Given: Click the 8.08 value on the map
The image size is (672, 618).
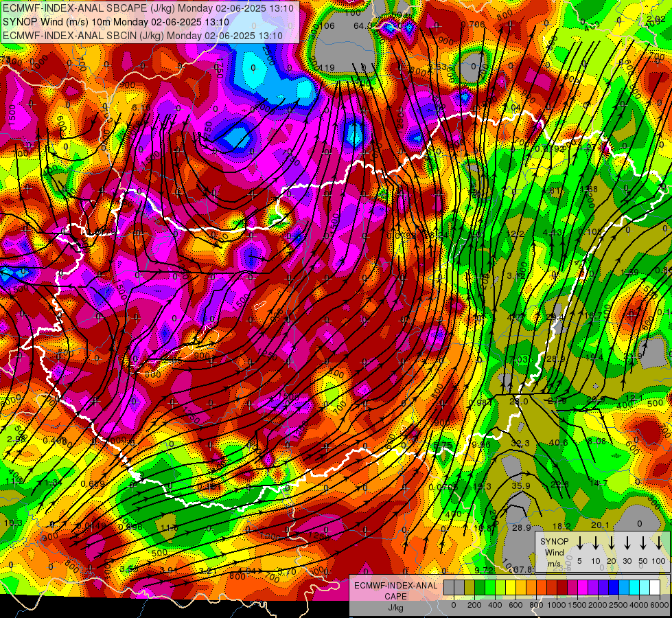Looking at the screenshot, I should coord(596,441).
